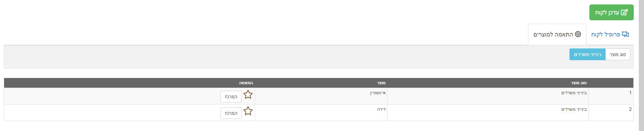
Task: Click the target icon beside התאמה למוצרים
Action: tap(578, 34)
